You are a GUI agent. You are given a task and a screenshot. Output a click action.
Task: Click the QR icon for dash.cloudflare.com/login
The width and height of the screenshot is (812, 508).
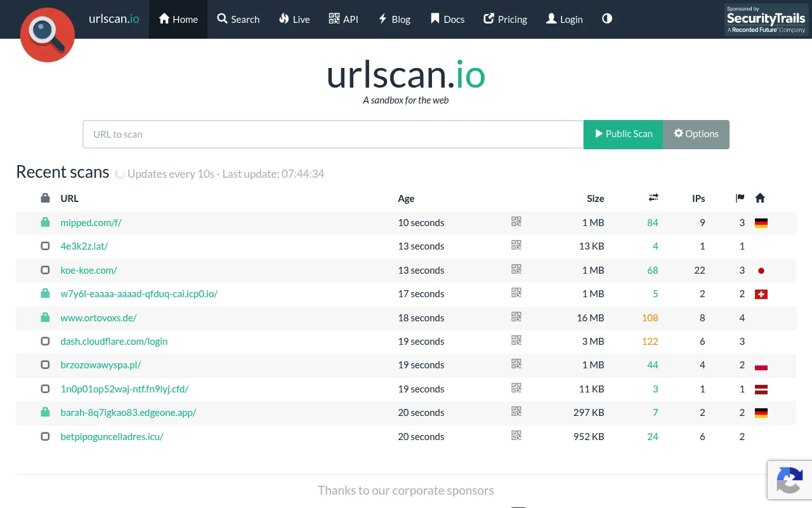coord(516,340)
